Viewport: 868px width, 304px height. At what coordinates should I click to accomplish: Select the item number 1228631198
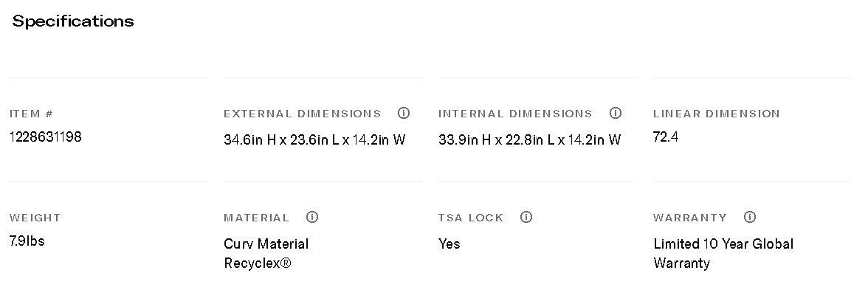[46, 137]
